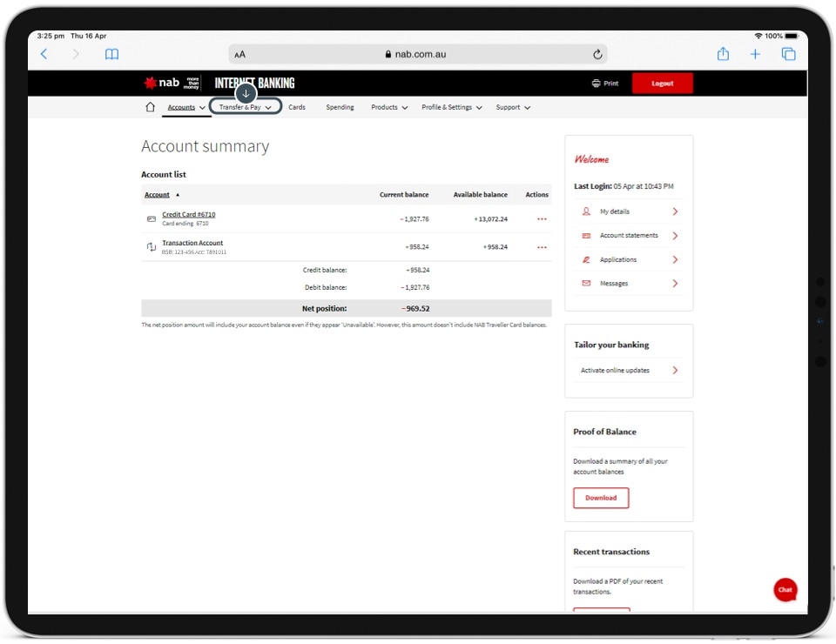Screen dimensions: 836x644
Task: Open actions menu for Transaction Account
Action: (542, 247)
